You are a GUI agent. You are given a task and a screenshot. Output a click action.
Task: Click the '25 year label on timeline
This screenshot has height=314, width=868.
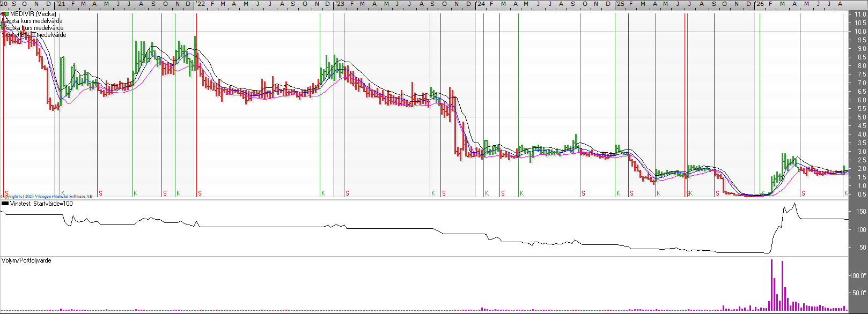click(620, 4)
